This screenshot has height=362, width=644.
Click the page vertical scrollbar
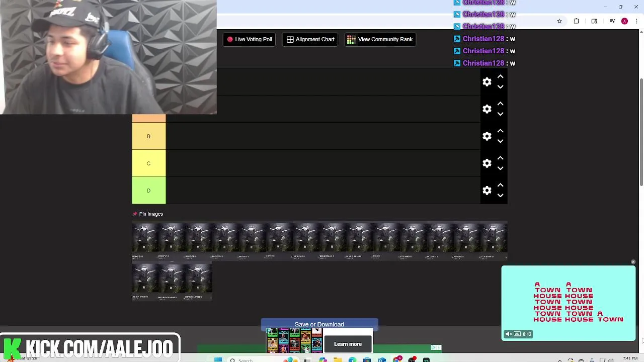coord(641,132)
